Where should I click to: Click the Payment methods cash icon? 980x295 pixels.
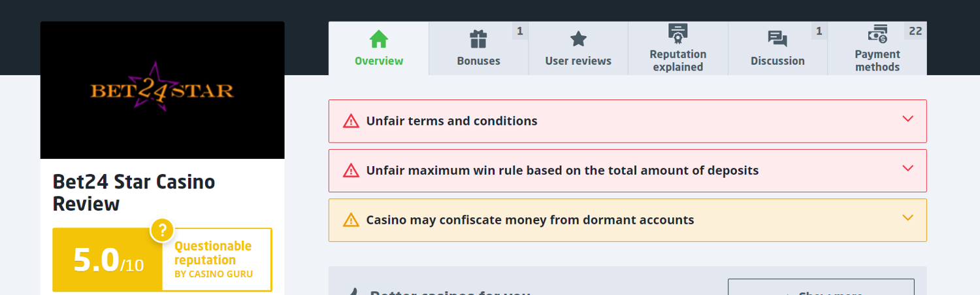(877, 33)
